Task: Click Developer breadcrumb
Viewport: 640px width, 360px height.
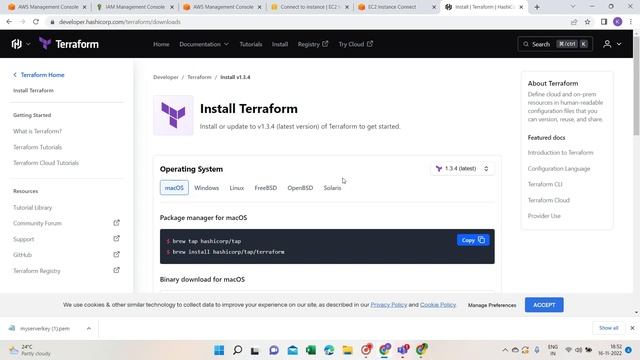Action: point(166,77)
